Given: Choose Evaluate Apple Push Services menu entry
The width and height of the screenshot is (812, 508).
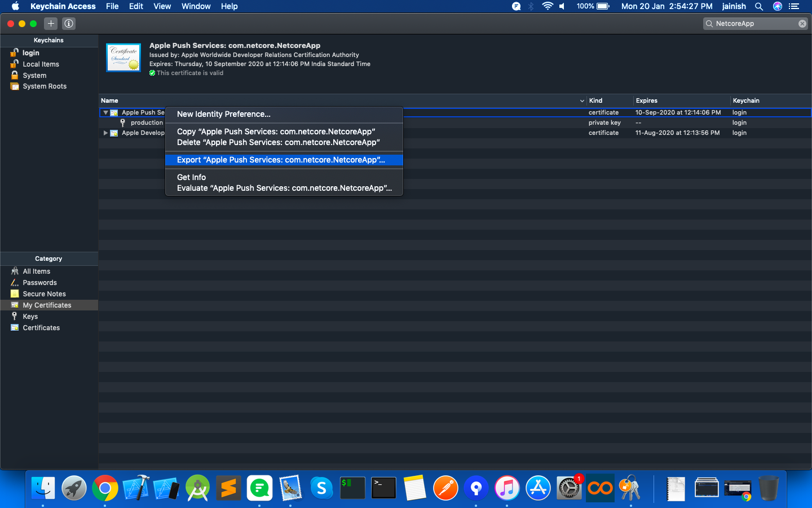Looking at the screenshot, I should (284, 188).
